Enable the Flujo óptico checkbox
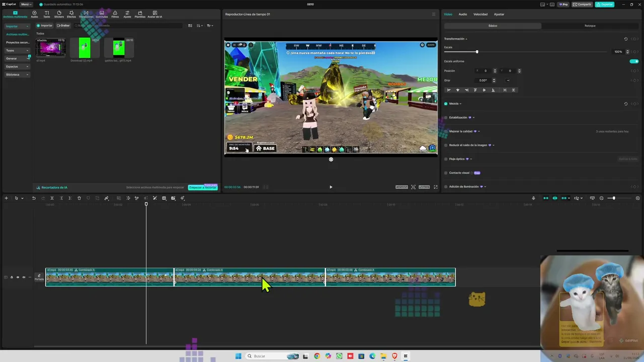The image size is (644, 362). tap(446, 159)
